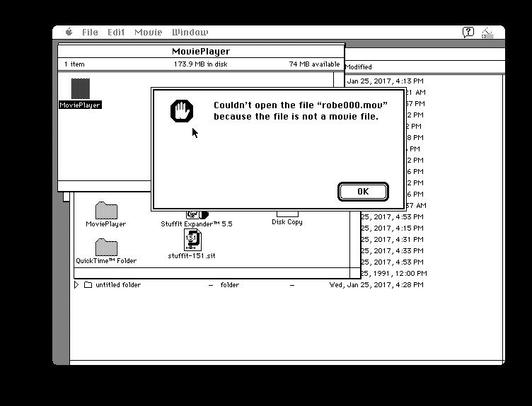Image resolution: width=532 pixels, height=406 pixels.
Task: Click date "Jan 25, 2017, 4:13 PM"
Action: tap(385, 81)
